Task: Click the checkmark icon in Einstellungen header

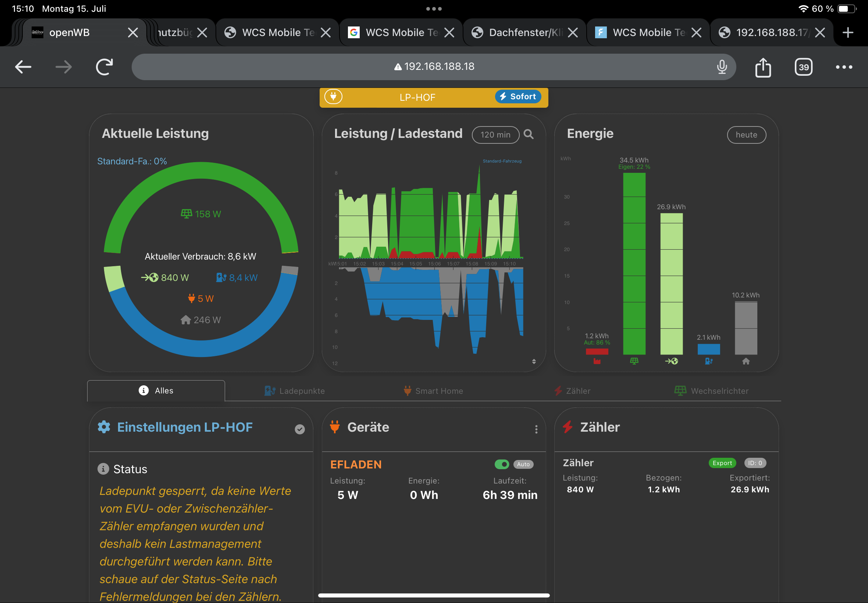Action: click(x=300, y=429)
